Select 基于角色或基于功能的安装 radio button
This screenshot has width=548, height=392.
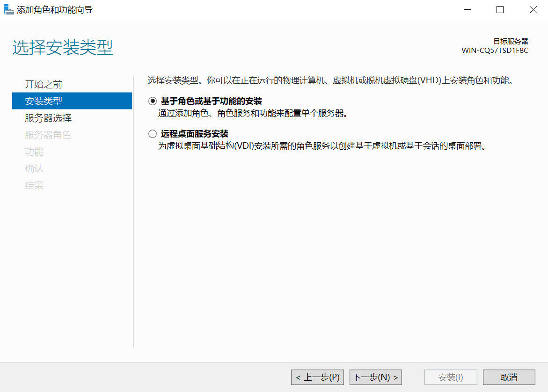153,101
